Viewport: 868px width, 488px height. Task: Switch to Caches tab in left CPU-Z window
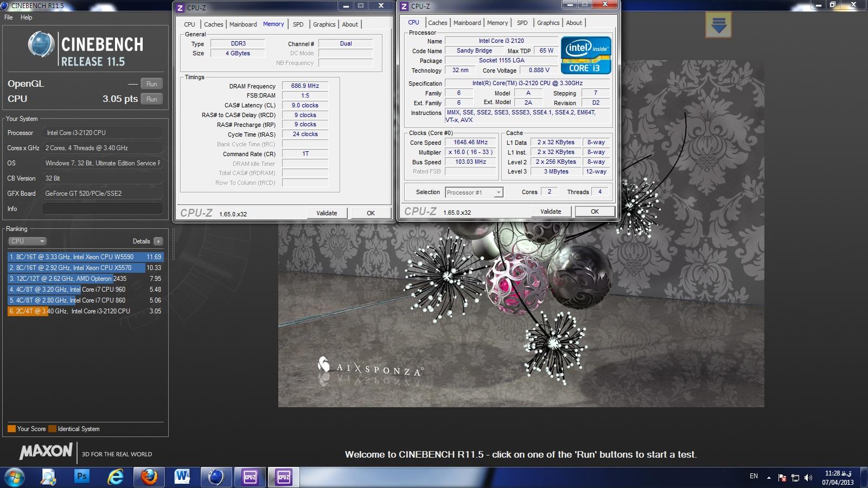(213, 24)
